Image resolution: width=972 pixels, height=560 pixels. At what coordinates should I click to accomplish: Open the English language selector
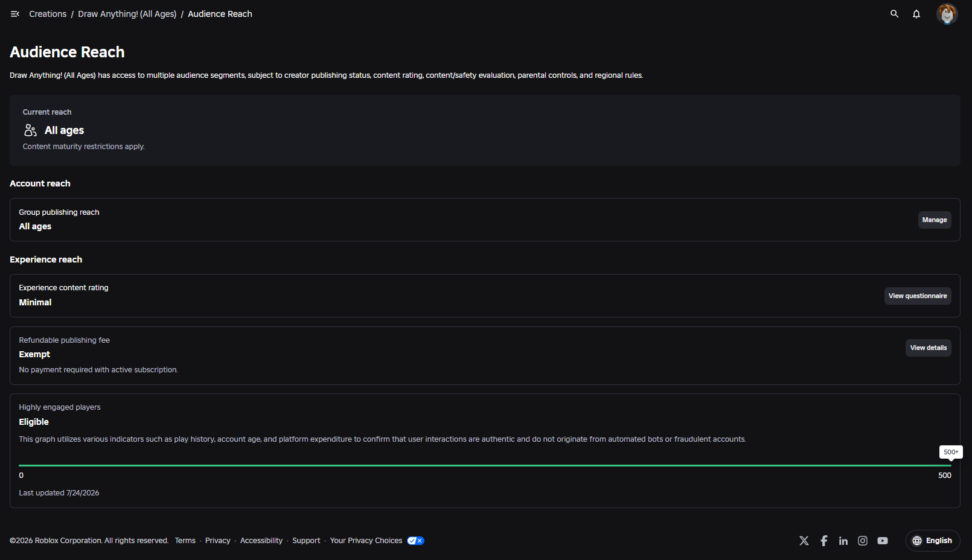pyautogui.click(x=933, y=541)
